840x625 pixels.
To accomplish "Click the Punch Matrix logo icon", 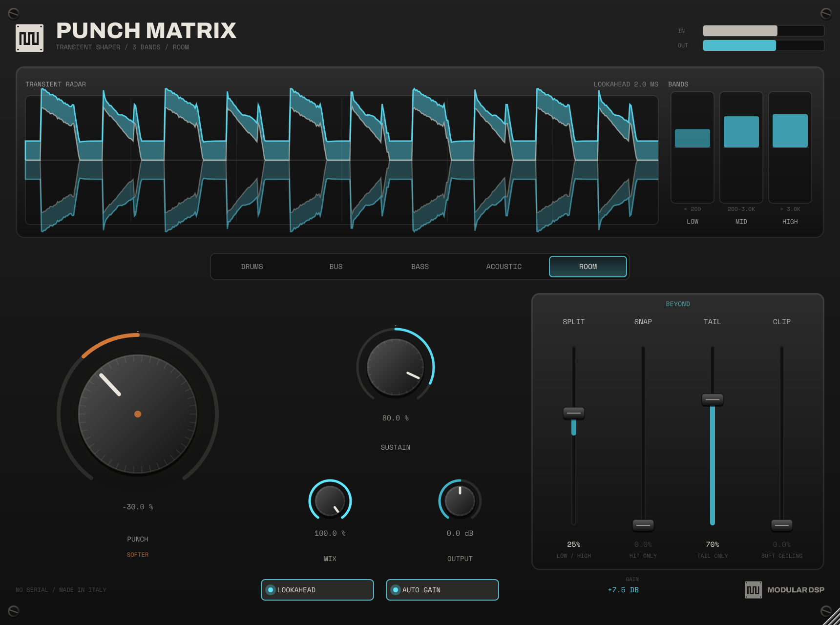I will pos(29,38).
